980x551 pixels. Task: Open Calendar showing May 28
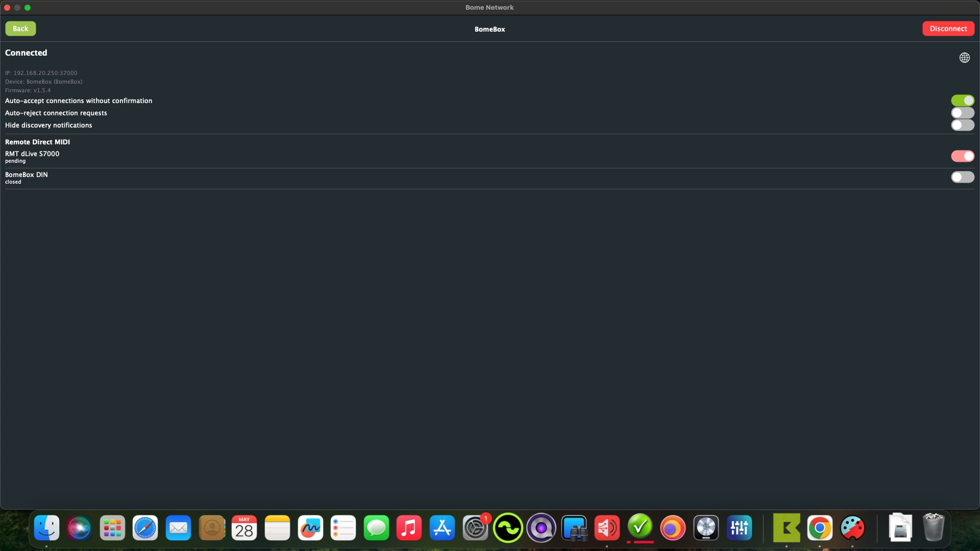[244, 528]
